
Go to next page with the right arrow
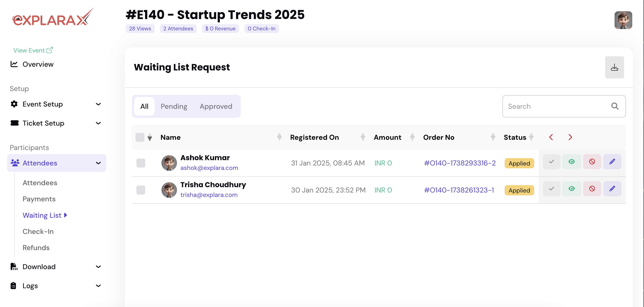point(570,137)
